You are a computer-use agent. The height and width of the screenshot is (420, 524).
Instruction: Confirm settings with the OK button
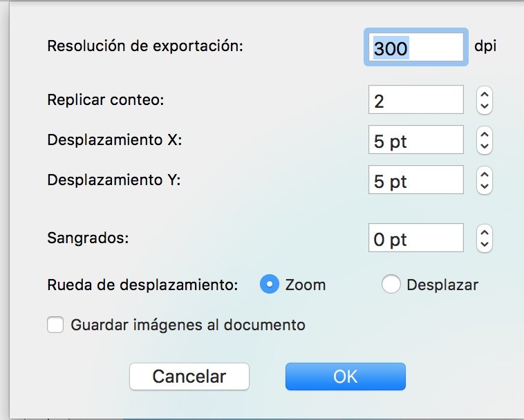(x=346, y=376)
